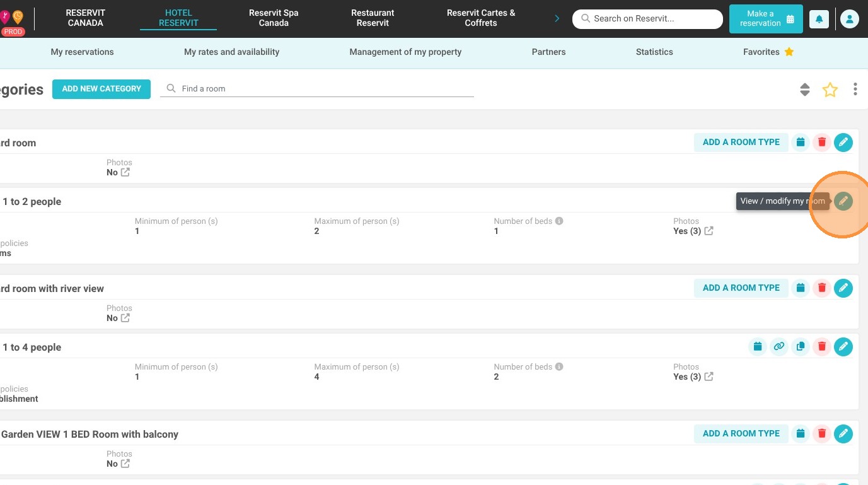Click ADD A ROOM TYPE for river view room
868x485 pixels.
click(741, 288)
